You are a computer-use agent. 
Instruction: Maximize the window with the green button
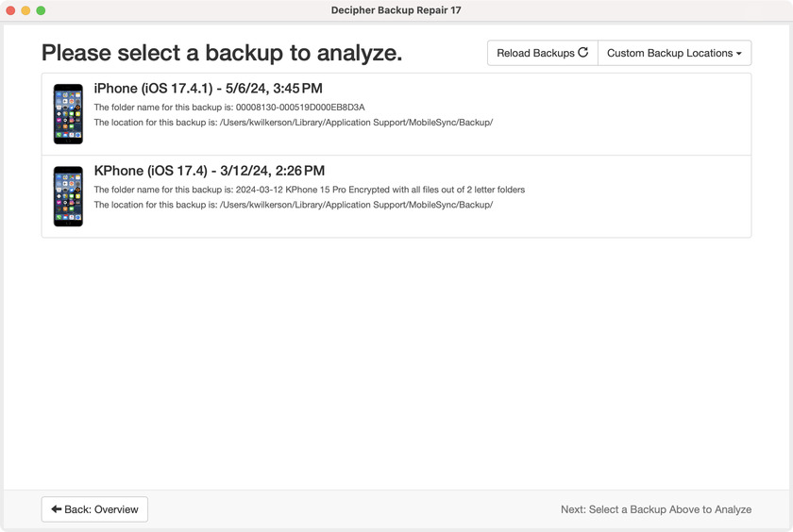pyautogui.click(x=41, y=10)
